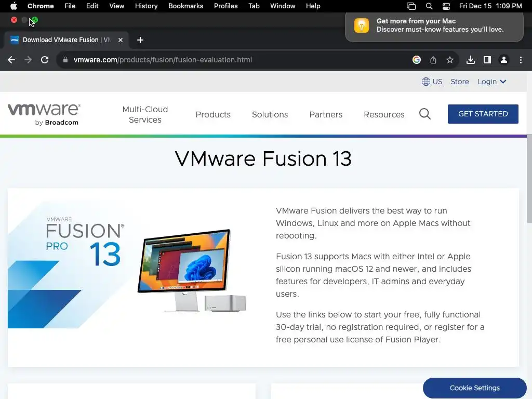This screenshot has width=532, height=399.
Task: Click the browser forward arrow
Action: (x=28, y=60)
